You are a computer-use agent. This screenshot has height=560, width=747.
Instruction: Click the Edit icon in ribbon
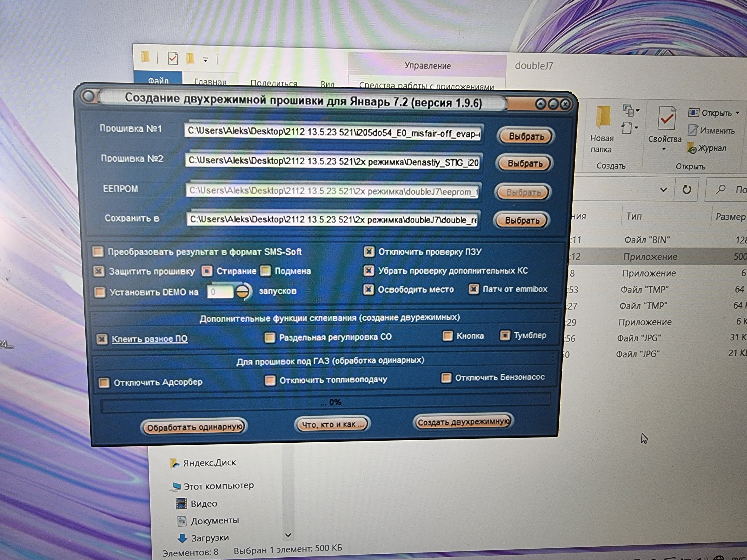coord(692,130)
